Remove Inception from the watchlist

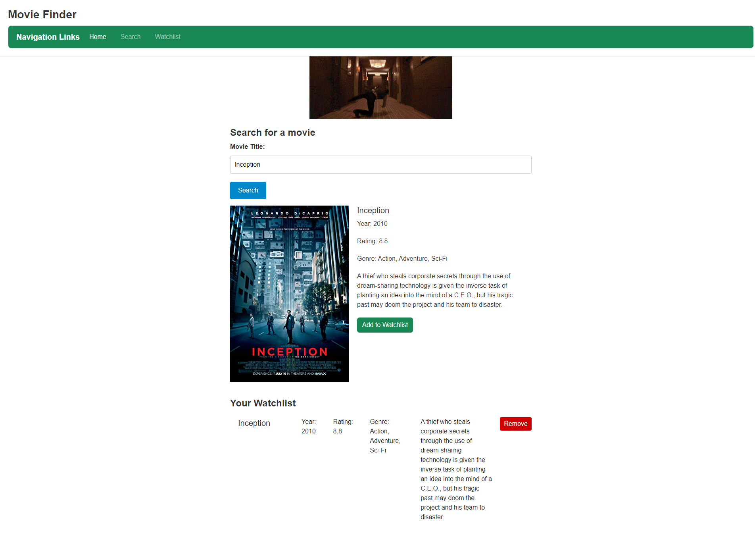515,423
